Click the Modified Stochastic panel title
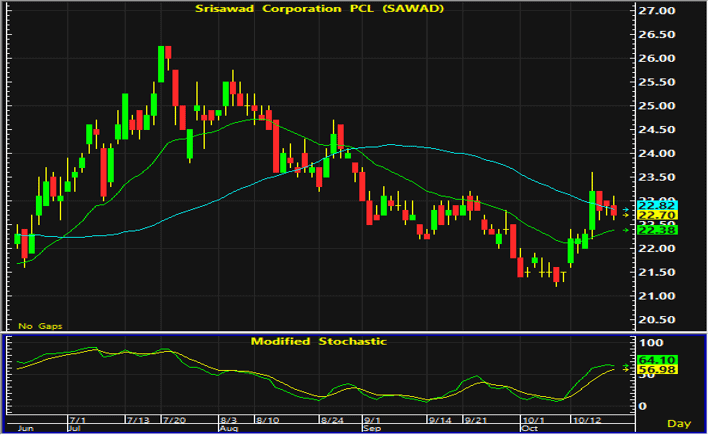 pos(319,341)
